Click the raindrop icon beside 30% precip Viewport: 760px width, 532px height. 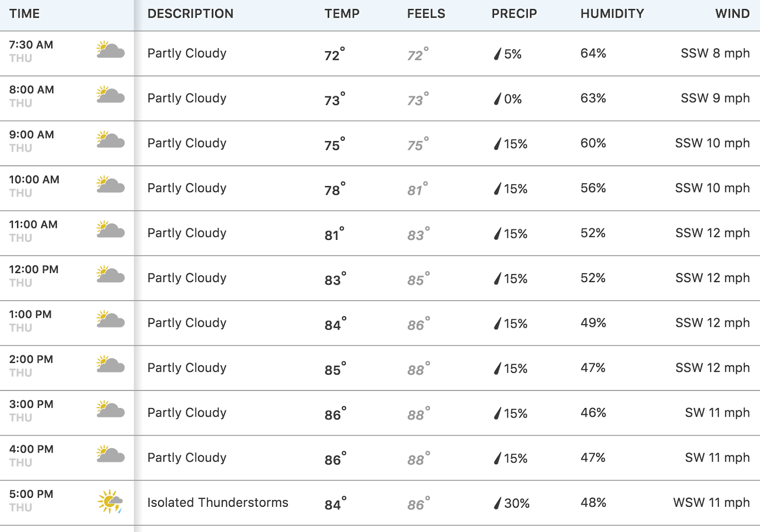(497, 503)
